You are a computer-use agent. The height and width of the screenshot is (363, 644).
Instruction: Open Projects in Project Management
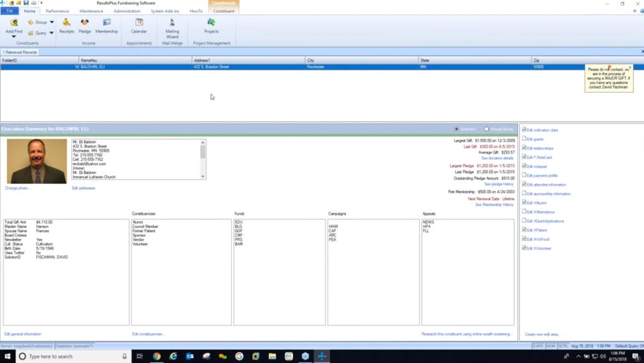pyautogui.click(x=211, y=25)
